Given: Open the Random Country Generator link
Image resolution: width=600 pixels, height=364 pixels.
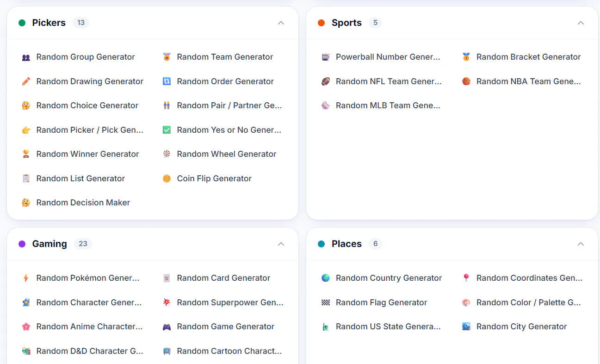Looking at the screenshot, I should click(x=389, y=278).
